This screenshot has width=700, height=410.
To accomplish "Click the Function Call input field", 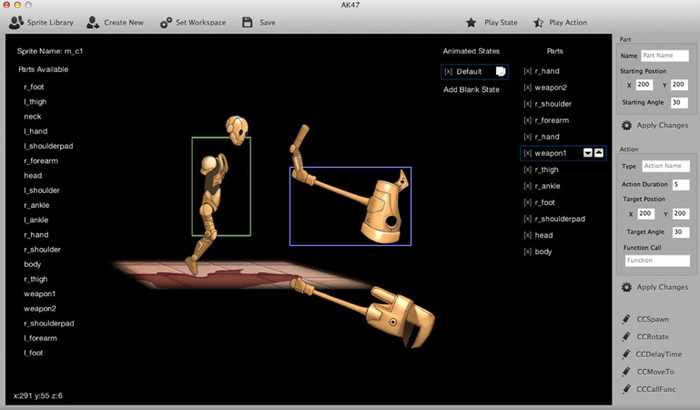I will pos(657,261).
